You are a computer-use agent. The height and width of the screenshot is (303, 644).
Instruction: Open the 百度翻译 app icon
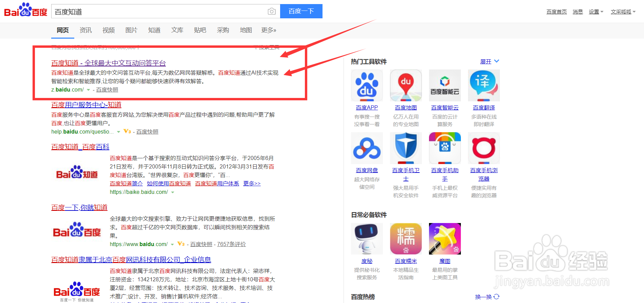pyautogui.click(x=484, y=85)
